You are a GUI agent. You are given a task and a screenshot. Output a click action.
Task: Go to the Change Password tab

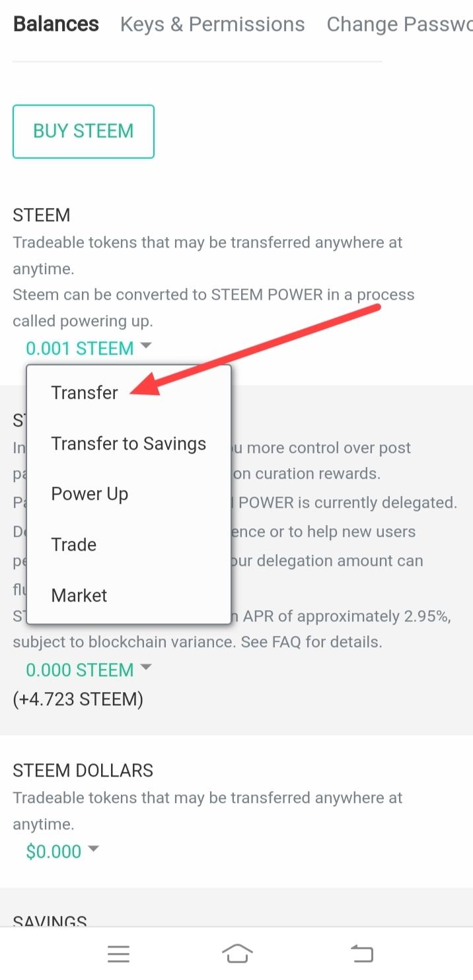point(399,24)
